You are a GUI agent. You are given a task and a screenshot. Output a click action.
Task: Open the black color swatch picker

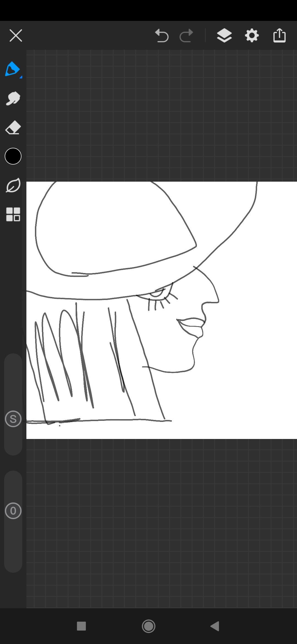click(x=13, y=156)
